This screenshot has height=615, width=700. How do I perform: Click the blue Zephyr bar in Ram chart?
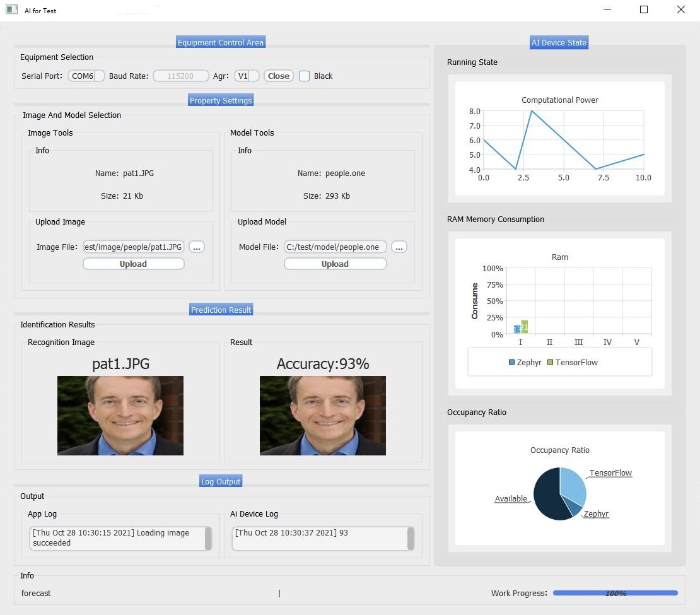tap(517, 329)
